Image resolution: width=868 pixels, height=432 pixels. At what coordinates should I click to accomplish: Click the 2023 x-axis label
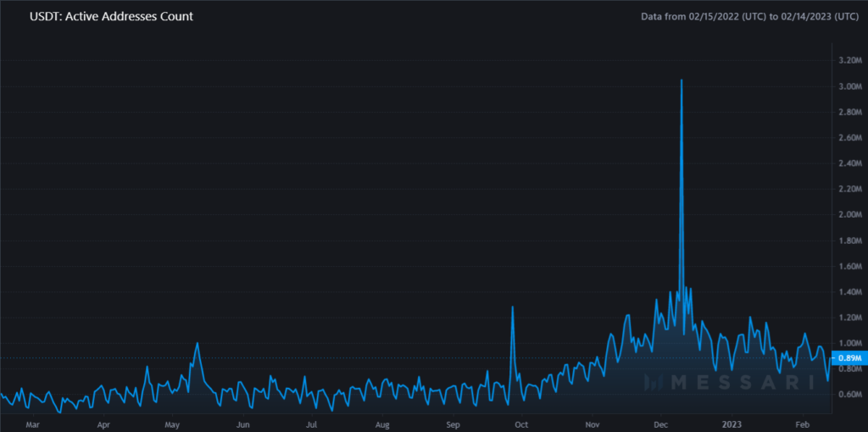(x=732, y=425)
